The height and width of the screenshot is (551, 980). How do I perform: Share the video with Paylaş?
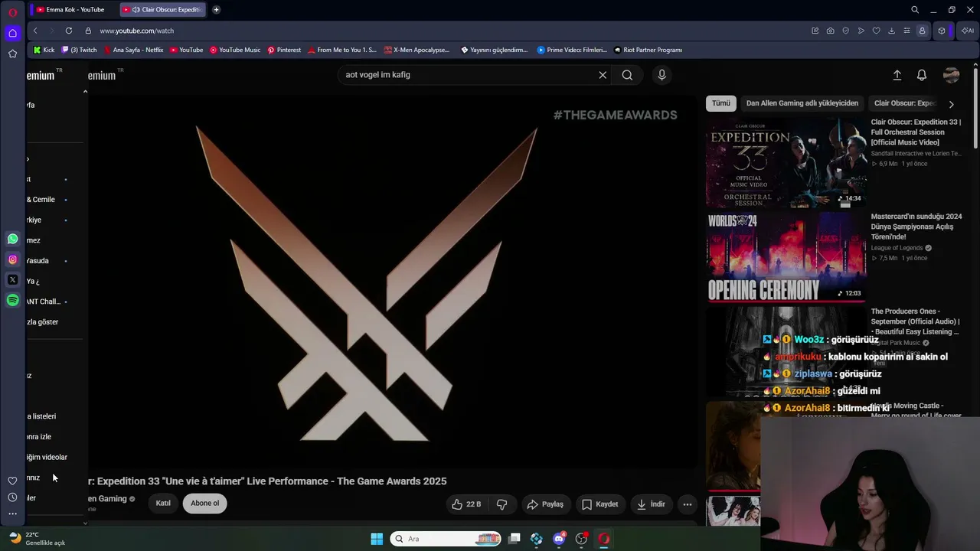[545, 504]
